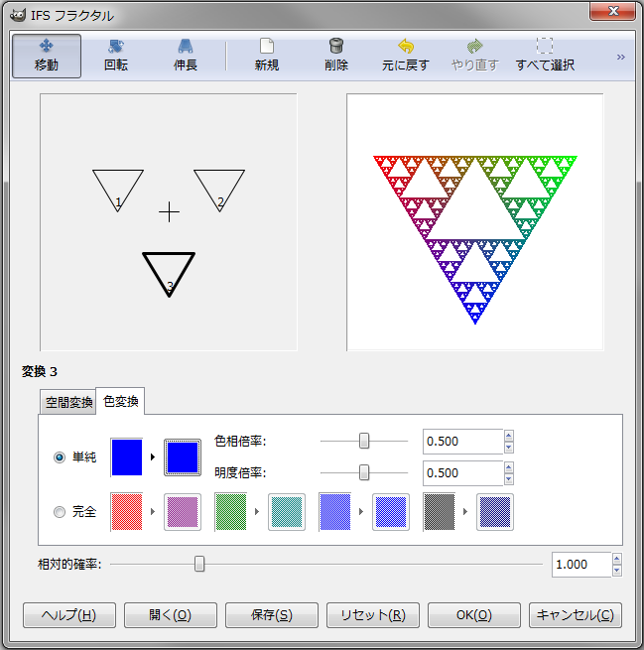644x650 pixels.
Task: Switch to the 色変換 tab
Action: 121,401
